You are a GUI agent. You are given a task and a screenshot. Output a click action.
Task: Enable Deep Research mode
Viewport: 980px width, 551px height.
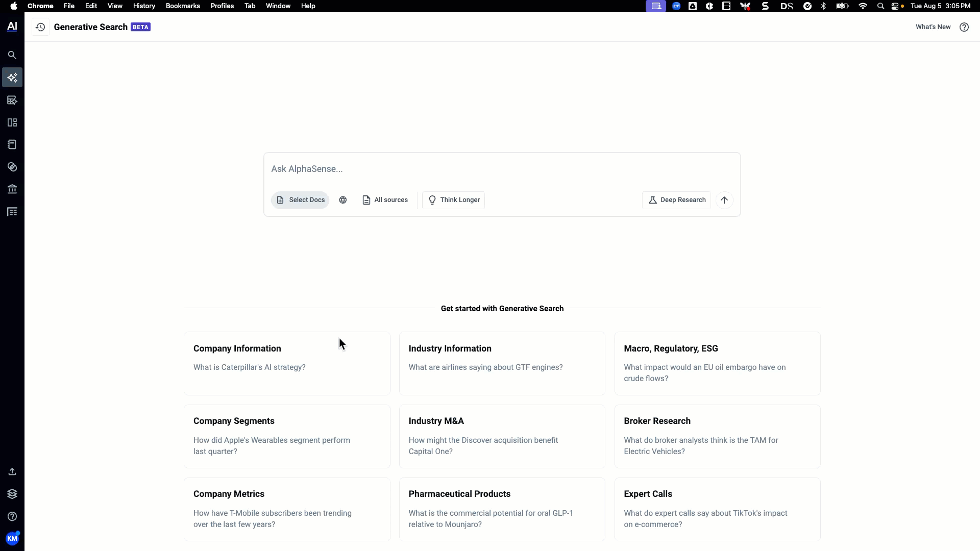pos(676,200)
